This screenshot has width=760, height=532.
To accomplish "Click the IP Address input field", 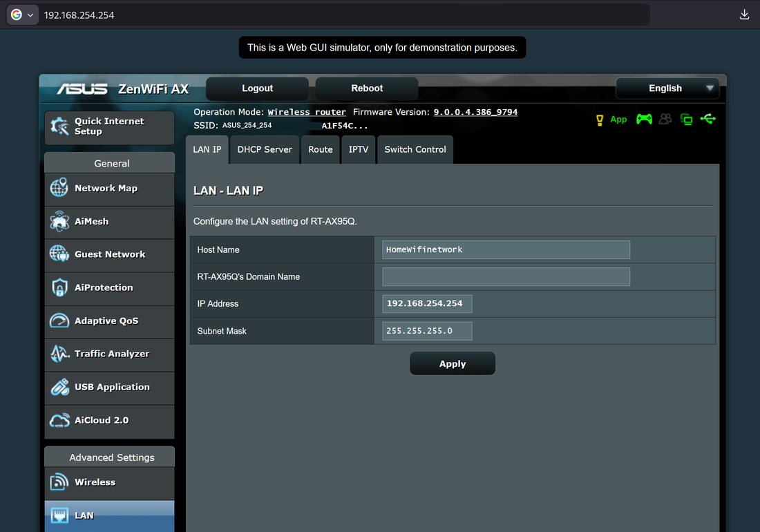I will [x=427, y=304].
